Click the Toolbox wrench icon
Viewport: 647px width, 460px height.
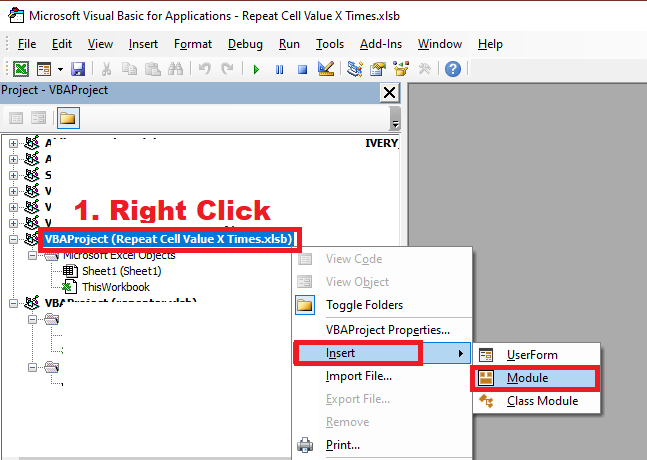(x=424, y=68)
